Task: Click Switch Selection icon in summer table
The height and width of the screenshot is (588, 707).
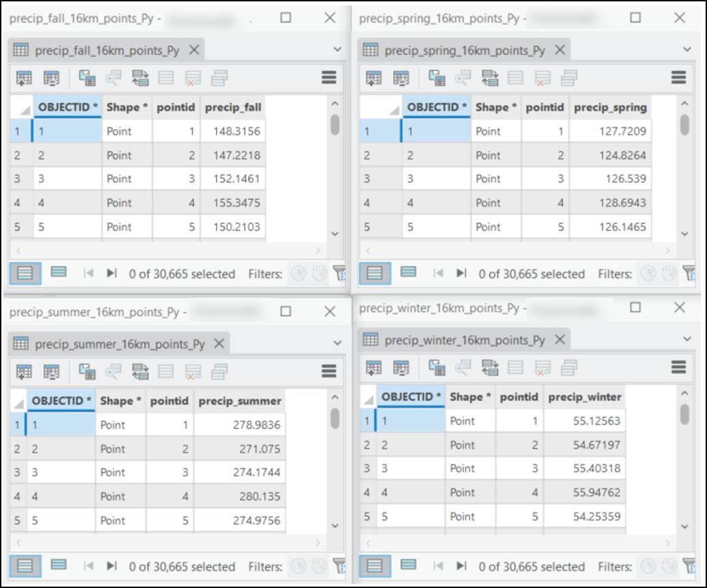Action: [x=140, y=372]
